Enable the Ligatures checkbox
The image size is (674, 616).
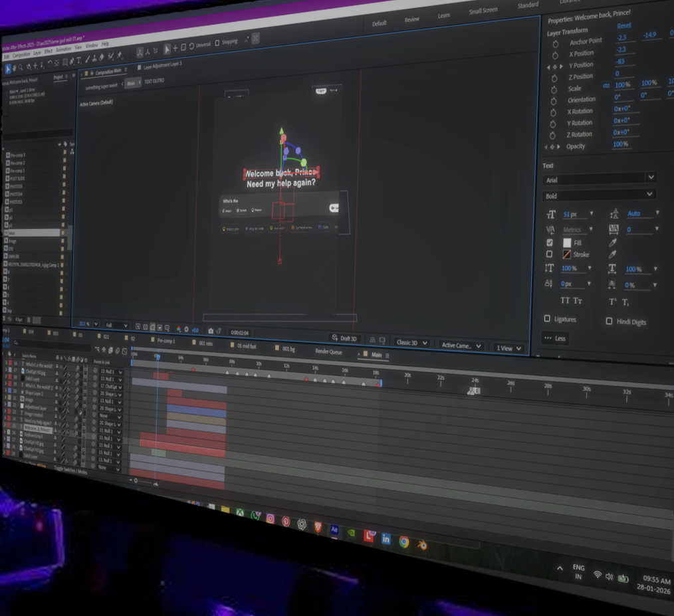547,319
